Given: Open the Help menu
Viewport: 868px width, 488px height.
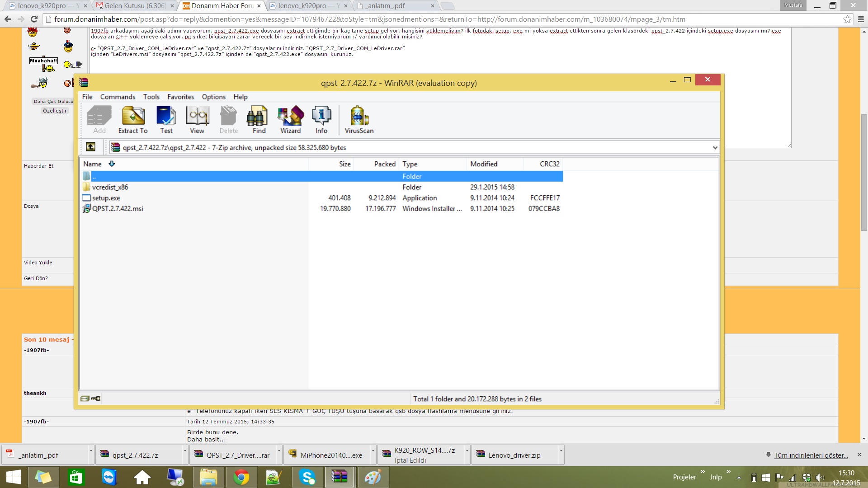Looking at the screenshot, I should coord(241,97).
